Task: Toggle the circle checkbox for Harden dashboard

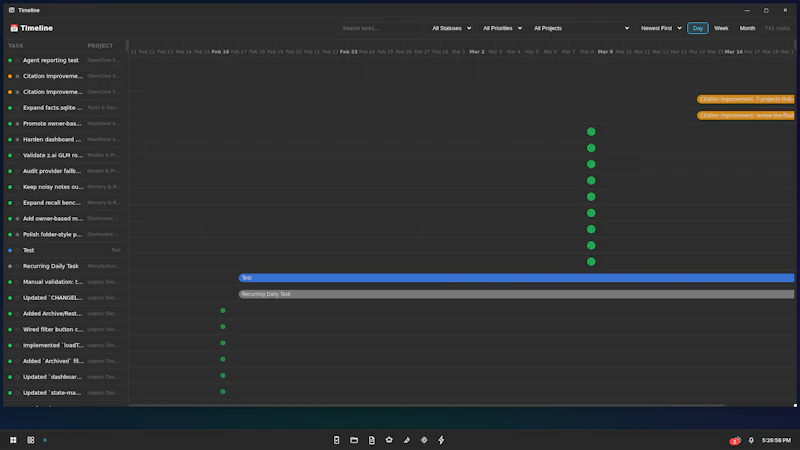Action: [17, 139]
